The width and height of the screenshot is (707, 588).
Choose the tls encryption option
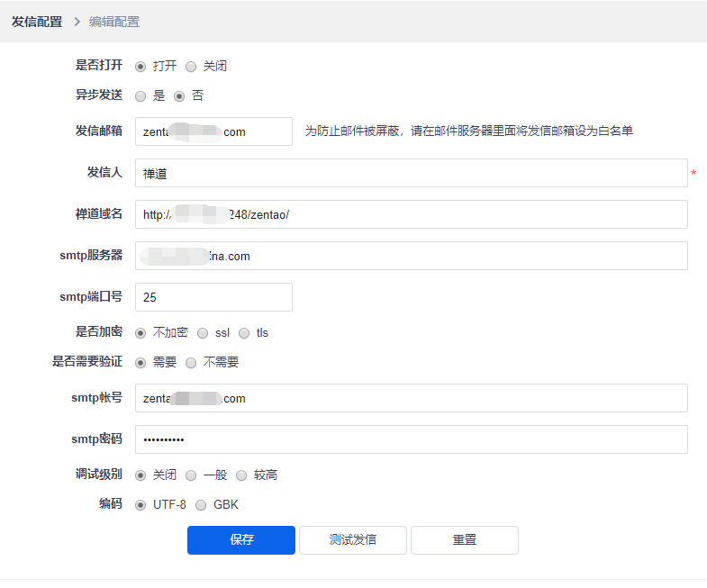pos(244,333)
